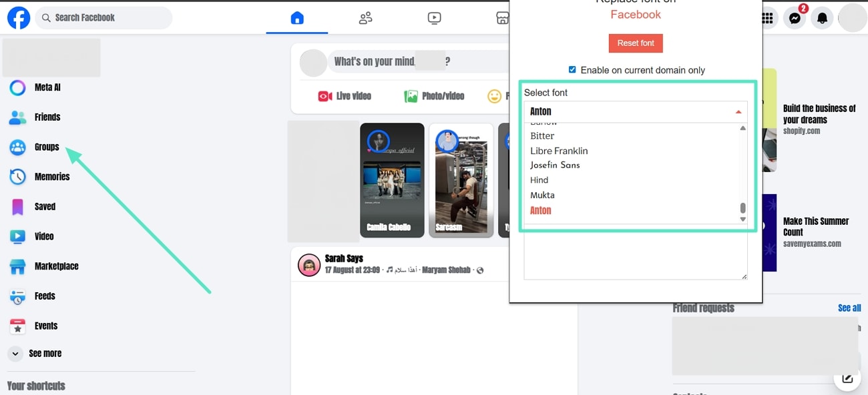This screenshot has height=395, width=868.
Task: Open Meta AI from sidebar
Action: [47, 87]
